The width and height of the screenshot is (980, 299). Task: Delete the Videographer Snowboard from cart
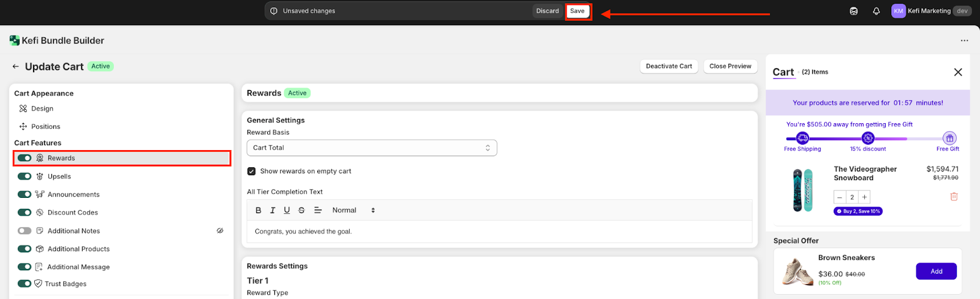[x=954, y=197]
